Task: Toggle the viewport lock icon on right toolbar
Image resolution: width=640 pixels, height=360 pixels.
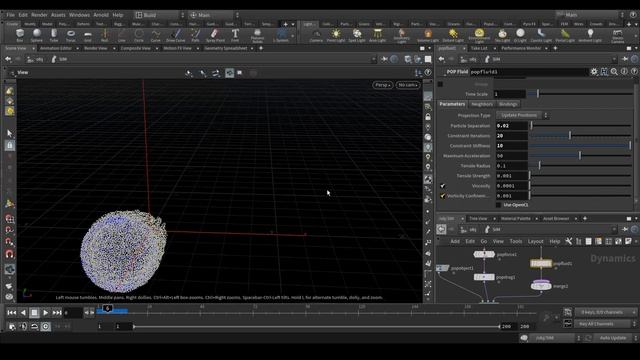Action: click(428, 117)
